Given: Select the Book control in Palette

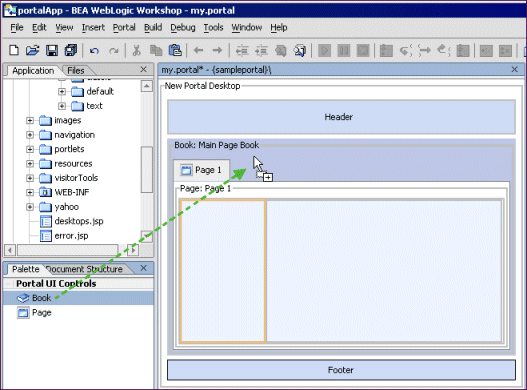Looking at the screenshot, I should pyautogui.click(x=78, y=298).
